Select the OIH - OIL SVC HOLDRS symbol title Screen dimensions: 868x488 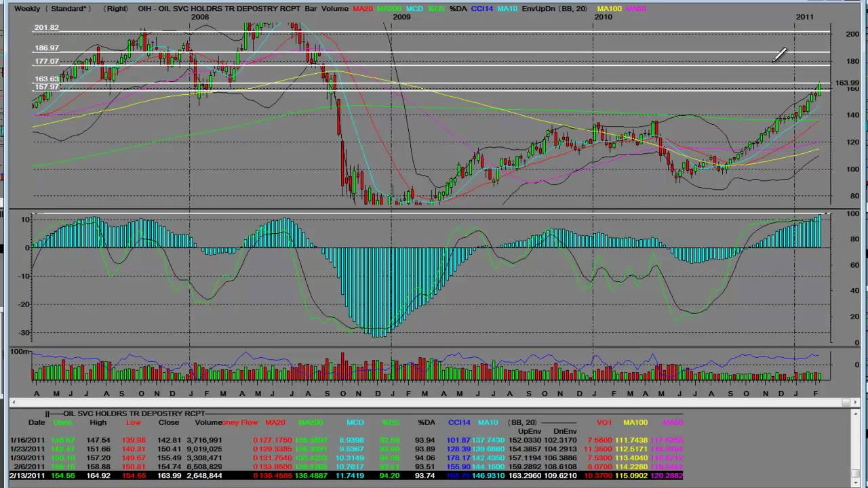click(219, 9)
